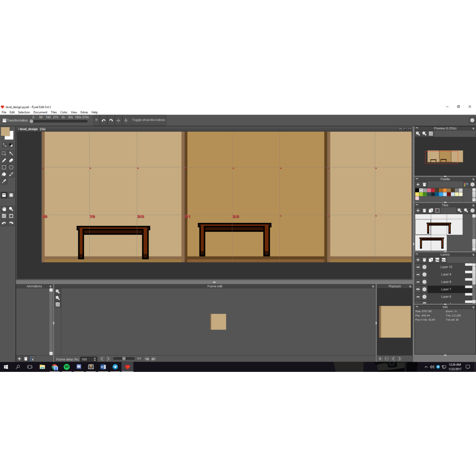476x476 pixels.
Task: Select the Magic Wand tool
Action: click(11, 153)
